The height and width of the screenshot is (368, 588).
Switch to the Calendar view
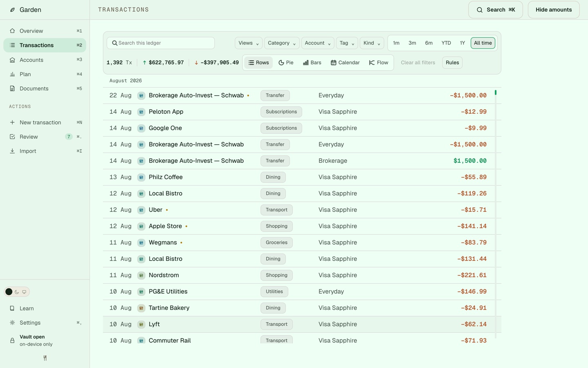click(x=345, y=63)
